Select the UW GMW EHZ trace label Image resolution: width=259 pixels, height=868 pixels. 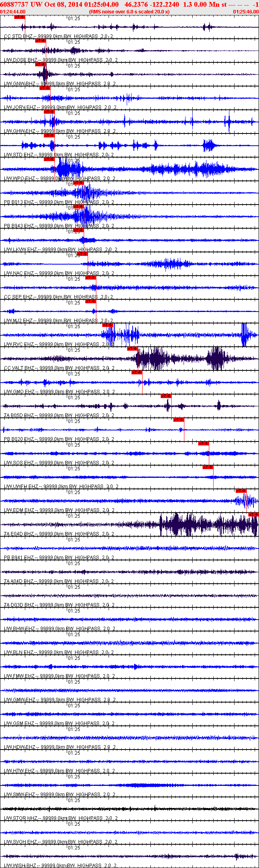click(x=60, y=700)
